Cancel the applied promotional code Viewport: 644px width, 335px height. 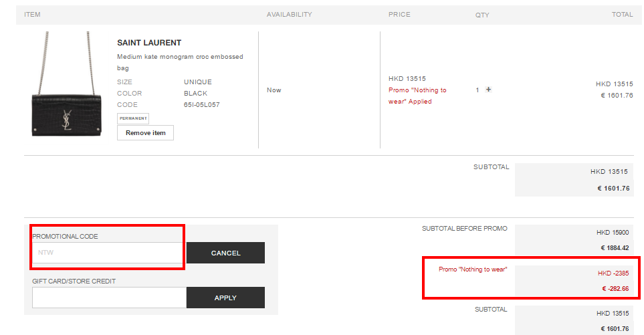(x=225, y=253)
